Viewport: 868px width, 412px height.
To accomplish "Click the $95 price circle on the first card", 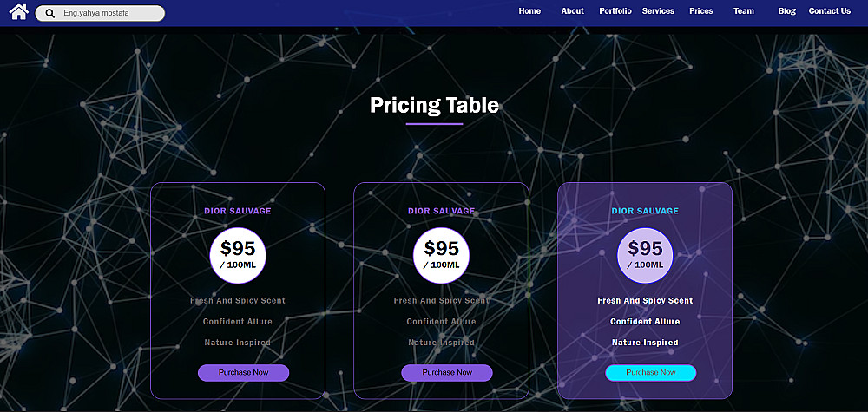I will (238, 255).
